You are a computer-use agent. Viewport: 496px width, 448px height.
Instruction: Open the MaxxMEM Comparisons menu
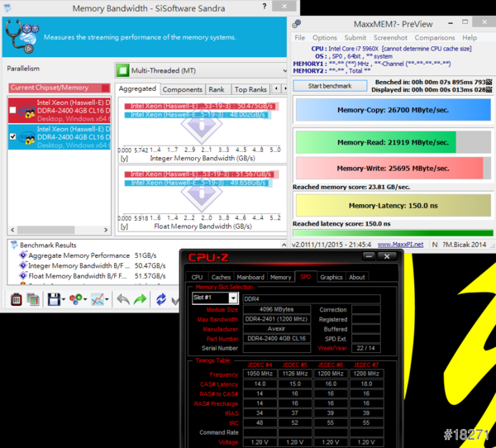(x=435, y=38)
